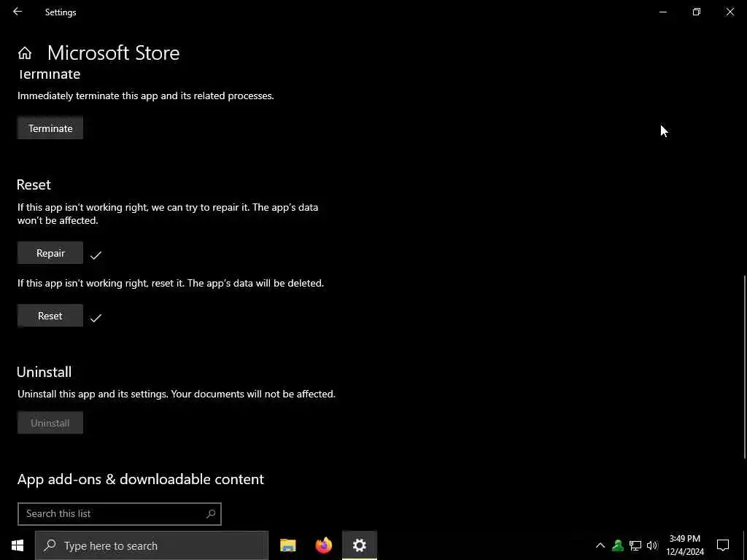This screenshot has height=560, width=747.
Task: Click the magnifier icon in list search
Action: tap(211, 514)
